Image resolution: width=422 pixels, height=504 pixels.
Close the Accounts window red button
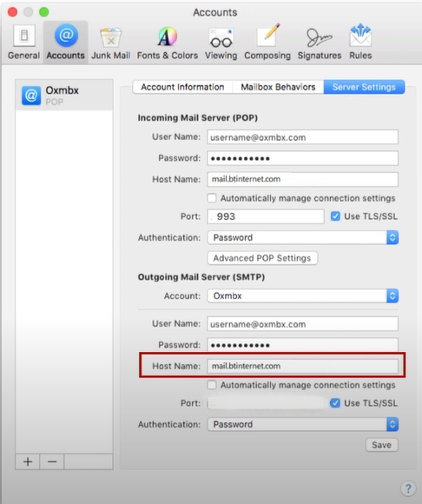pos(12,12)
